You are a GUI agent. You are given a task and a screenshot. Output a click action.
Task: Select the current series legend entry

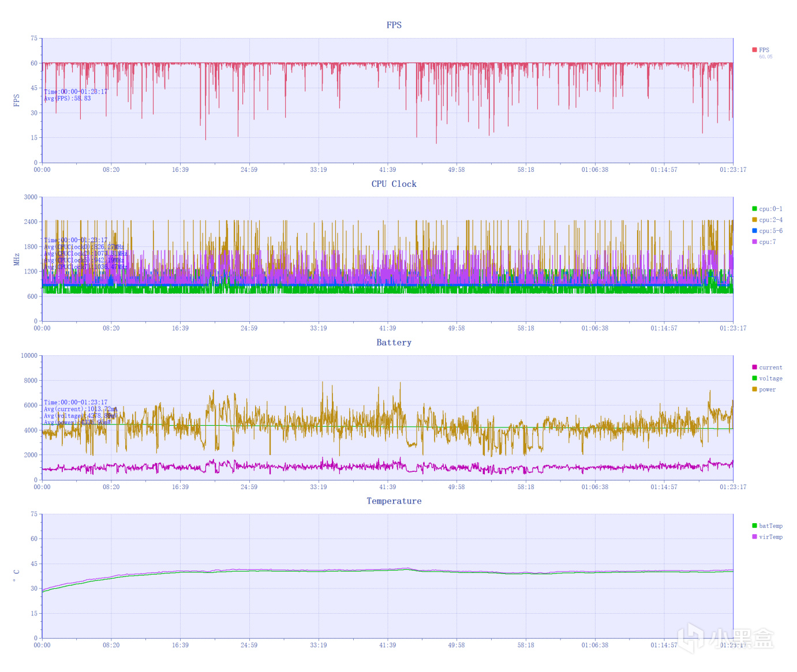(x=767, y=367)
